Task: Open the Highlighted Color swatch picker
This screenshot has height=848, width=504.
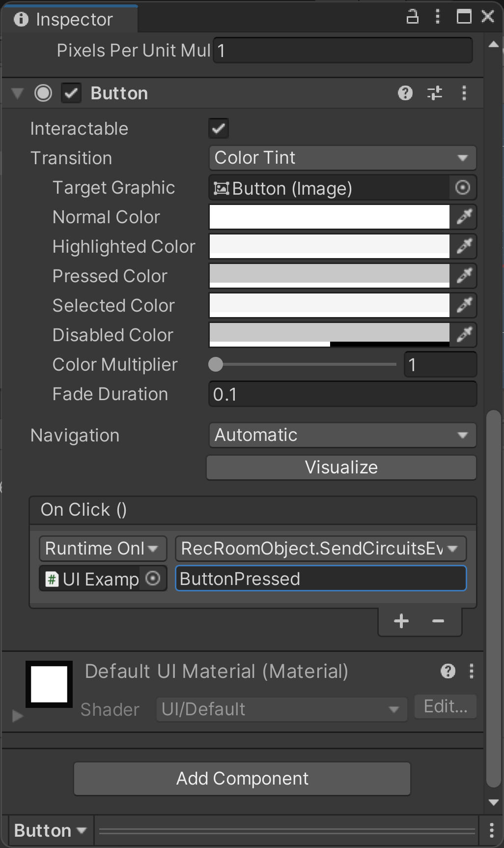Action: 329,246
